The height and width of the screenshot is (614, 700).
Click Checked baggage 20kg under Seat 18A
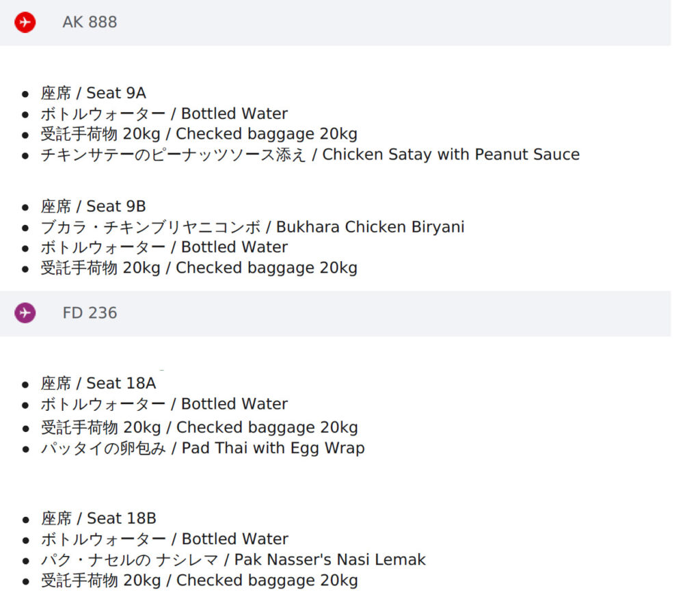(x=200, y=427)
